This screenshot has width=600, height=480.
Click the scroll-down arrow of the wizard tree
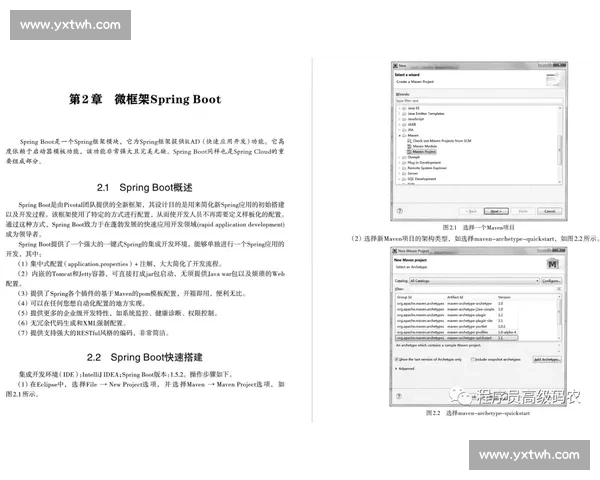[x=560, y=182]
